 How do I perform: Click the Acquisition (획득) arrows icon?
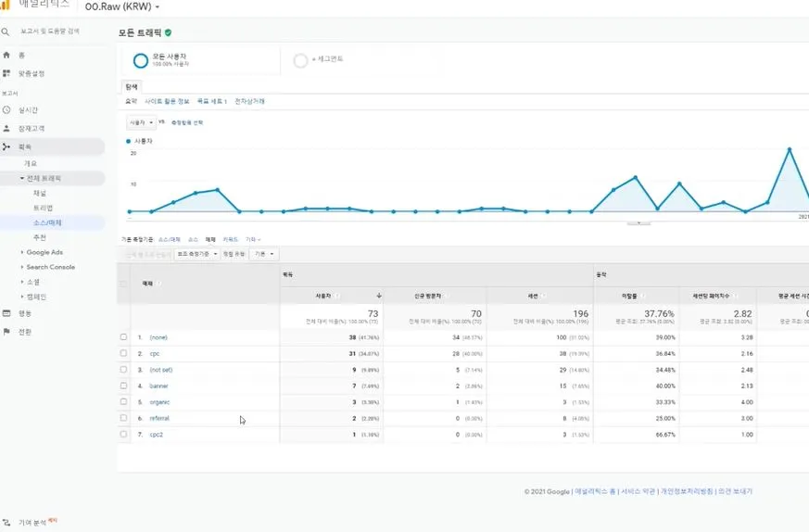click(x=6, y=147)
